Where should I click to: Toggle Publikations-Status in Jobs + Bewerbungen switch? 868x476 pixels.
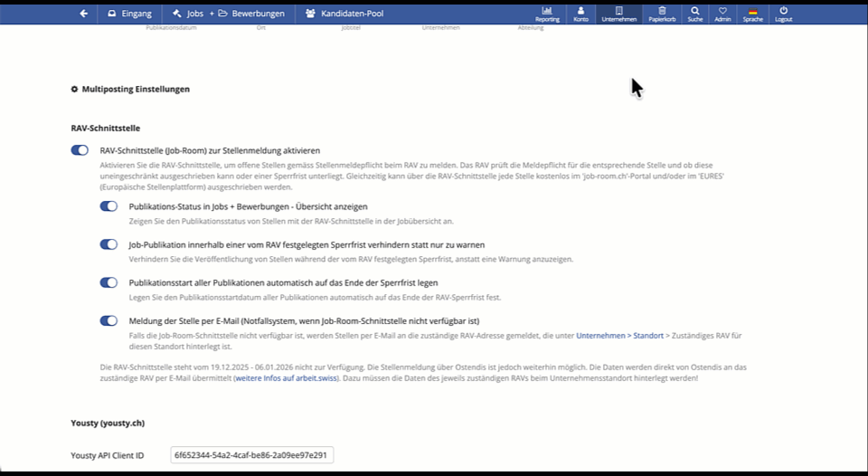click(108, 206)
